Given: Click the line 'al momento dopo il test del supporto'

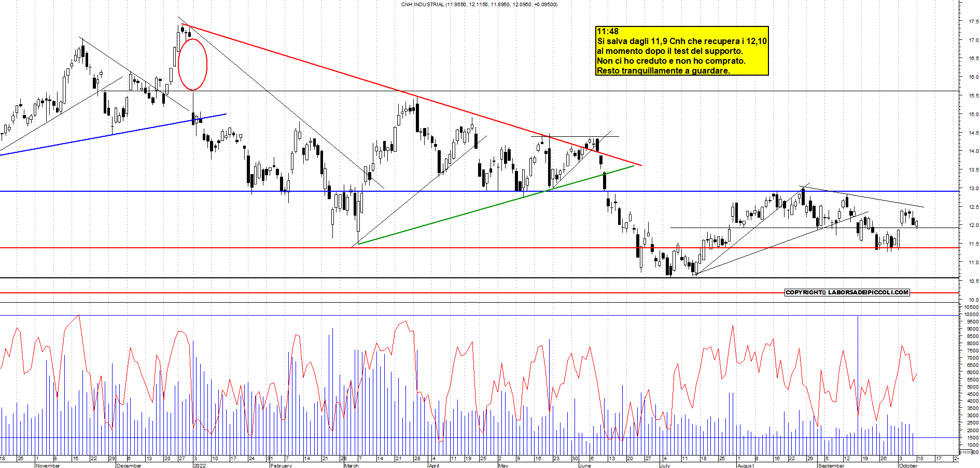Looking at the screenshot, I should (x=670, y=51).
